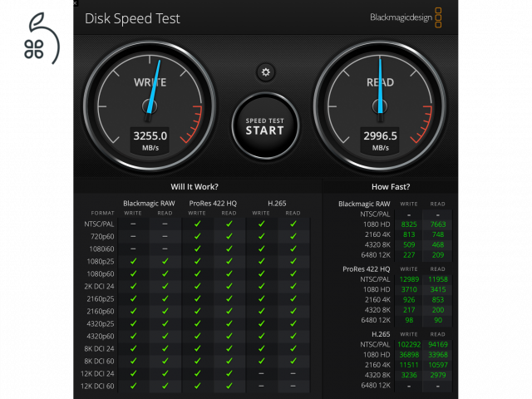532x399 pixels.
Task: Click Blackmagic RAW read checkmark for 8K DCI 60
Action: point(165,361)
